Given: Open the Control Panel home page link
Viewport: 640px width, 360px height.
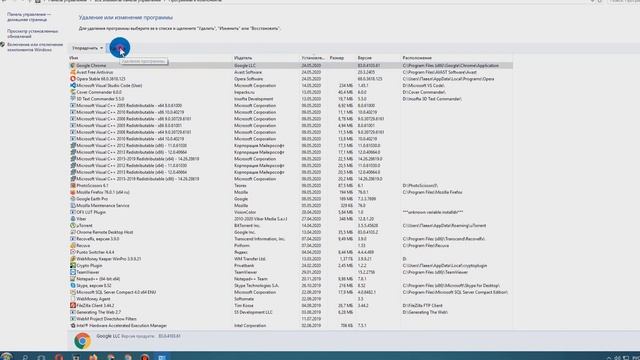Looking at the screenshot, I should click(29, 17).
